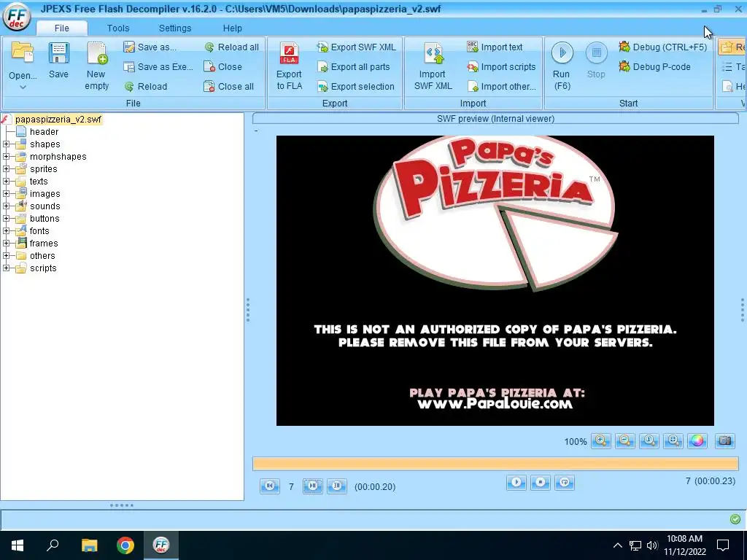Expand the others folder
The width and height of the screenshot is (747, 560).
tap(6, 256)
